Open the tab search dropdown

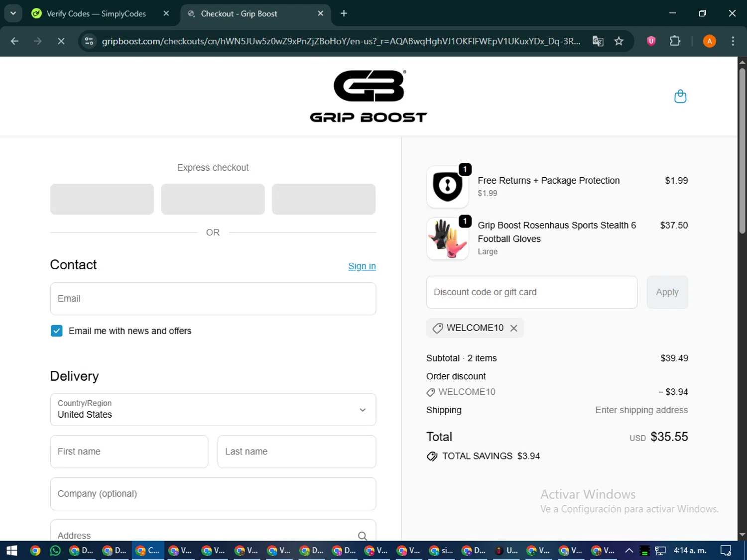click(13, 13)
